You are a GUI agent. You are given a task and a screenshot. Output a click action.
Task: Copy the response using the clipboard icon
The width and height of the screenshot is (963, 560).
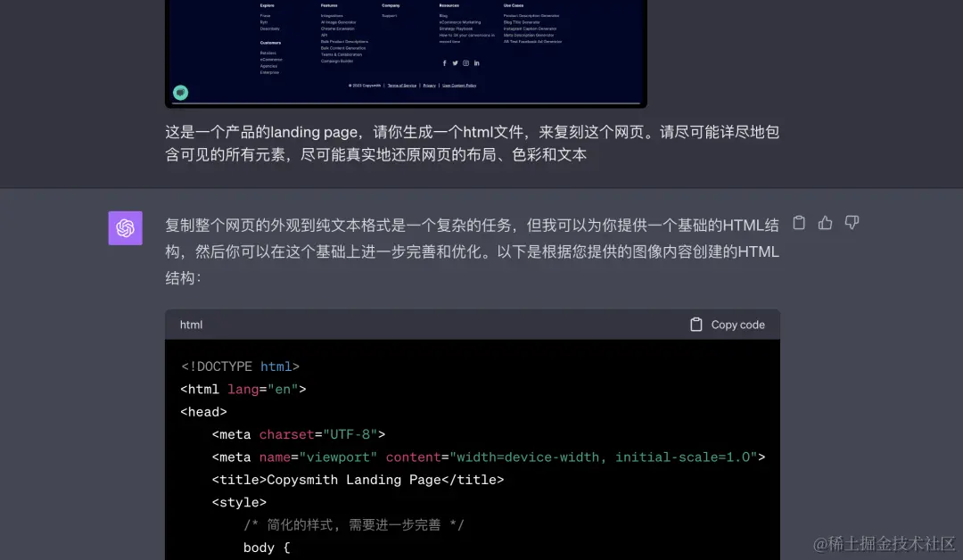coord(799,222)
